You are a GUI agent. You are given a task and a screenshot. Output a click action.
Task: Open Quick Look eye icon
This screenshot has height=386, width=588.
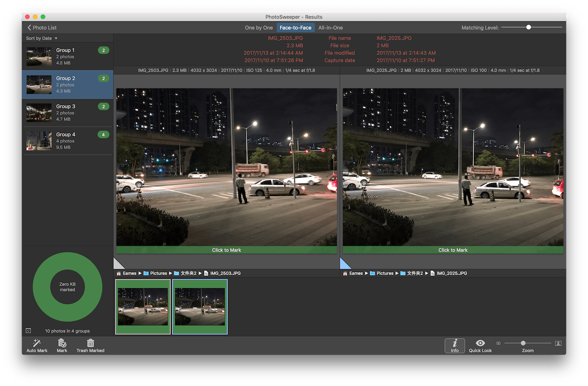[480, 343]
